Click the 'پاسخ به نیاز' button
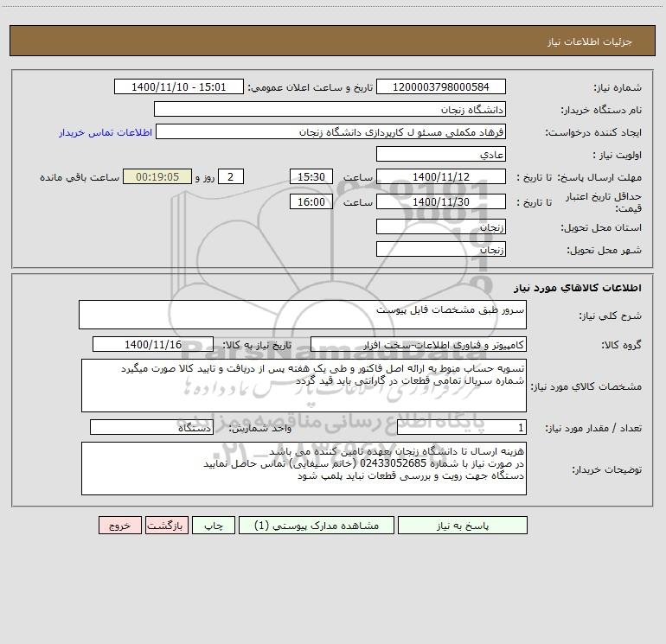Image resolution: width=666 pixels, height=644 pixels. [x=463, y=525]
